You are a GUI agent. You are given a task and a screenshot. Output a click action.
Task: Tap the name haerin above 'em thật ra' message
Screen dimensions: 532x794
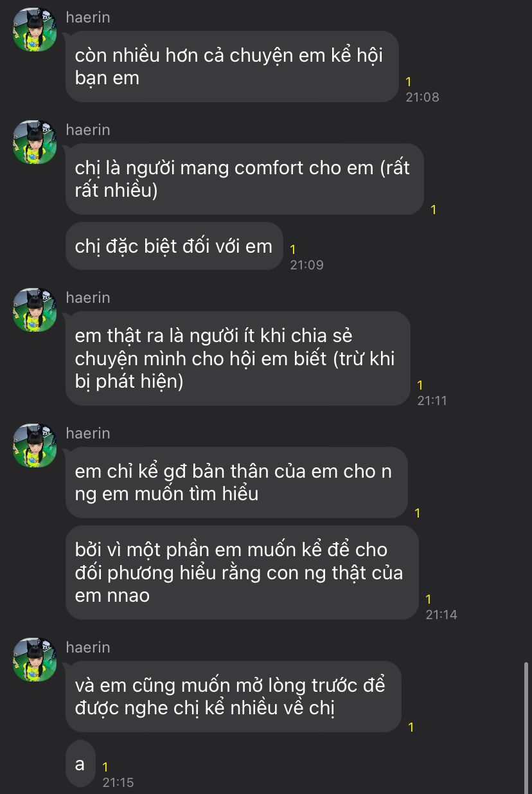[x=88, y=298]
